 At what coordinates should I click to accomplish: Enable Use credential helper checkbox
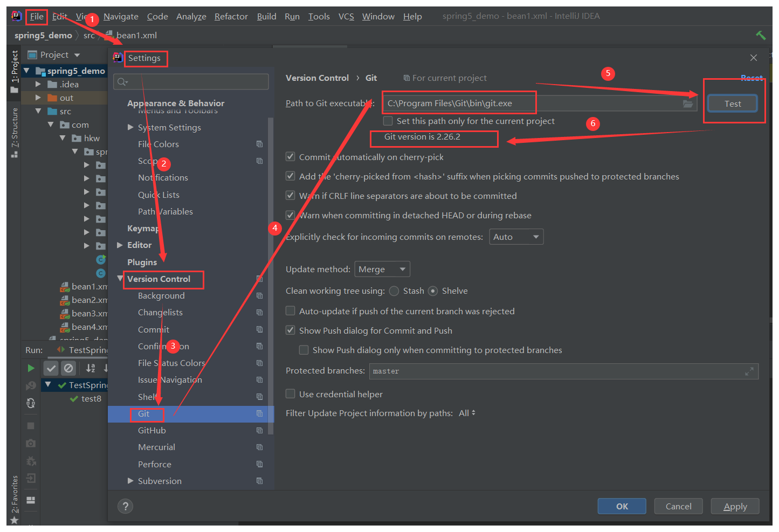pos(290,394)
